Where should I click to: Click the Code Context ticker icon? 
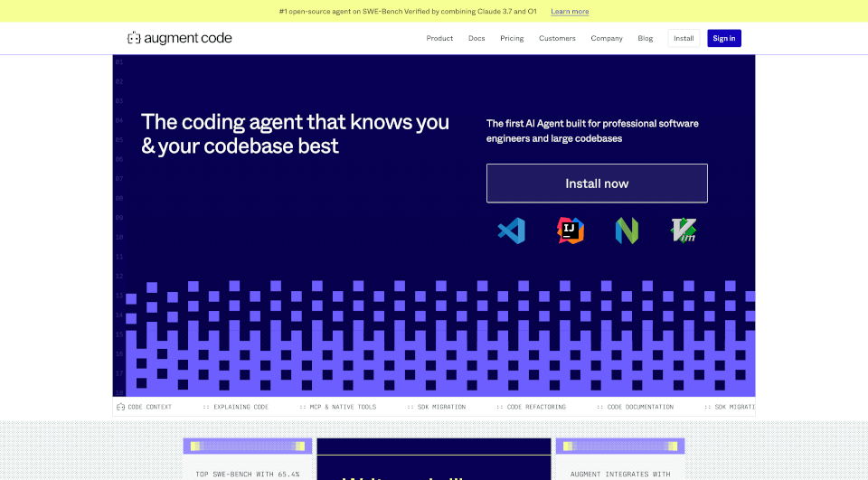120,407
